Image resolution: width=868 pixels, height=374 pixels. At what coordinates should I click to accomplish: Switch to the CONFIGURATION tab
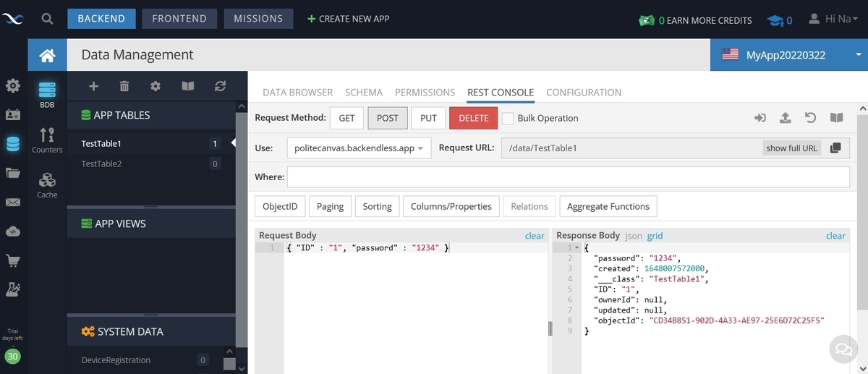[584, 93]
